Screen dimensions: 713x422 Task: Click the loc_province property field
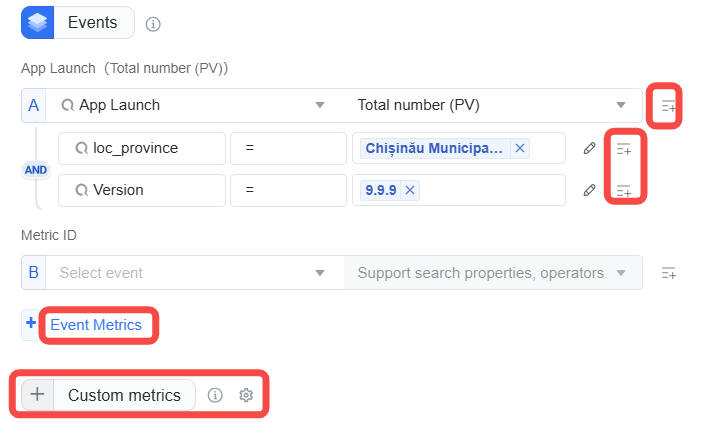pyautogui.click(x=142, y=148)
